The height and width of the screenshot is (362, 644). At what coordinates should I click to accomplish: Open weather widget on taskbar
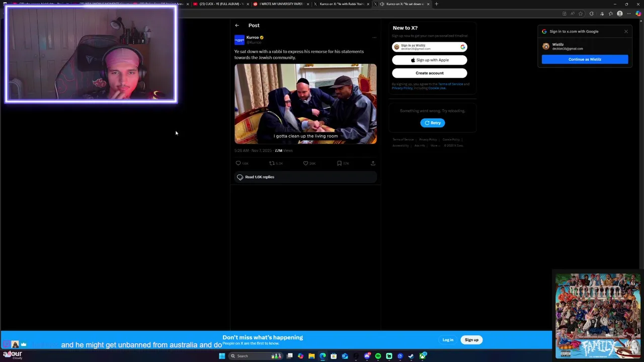point(12,355)
